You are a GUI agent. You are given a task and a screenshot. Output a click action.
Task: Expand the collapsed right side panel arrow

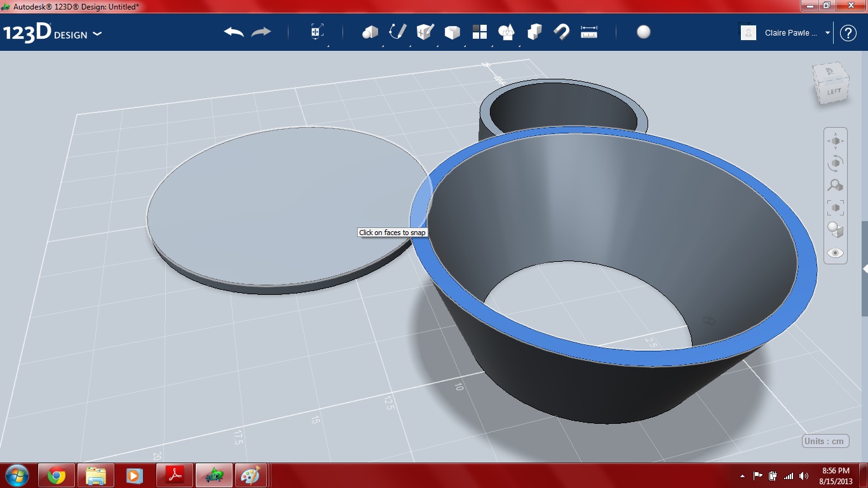(865, 269)
